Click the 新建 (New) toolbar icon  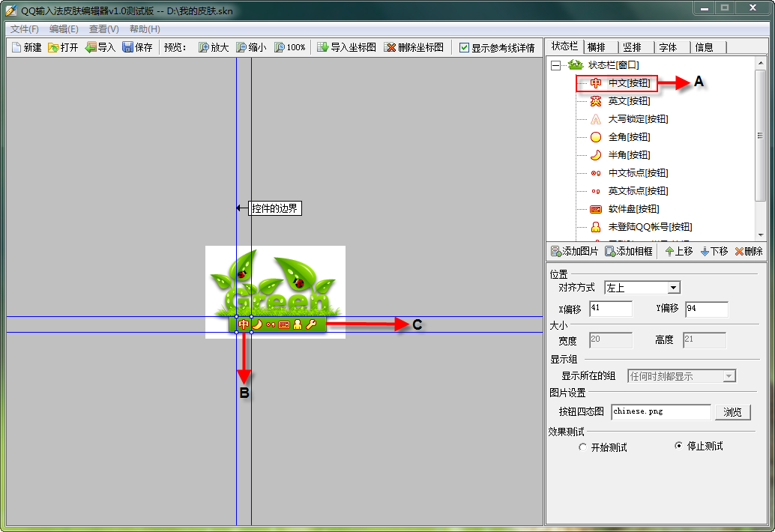(26, 47)
